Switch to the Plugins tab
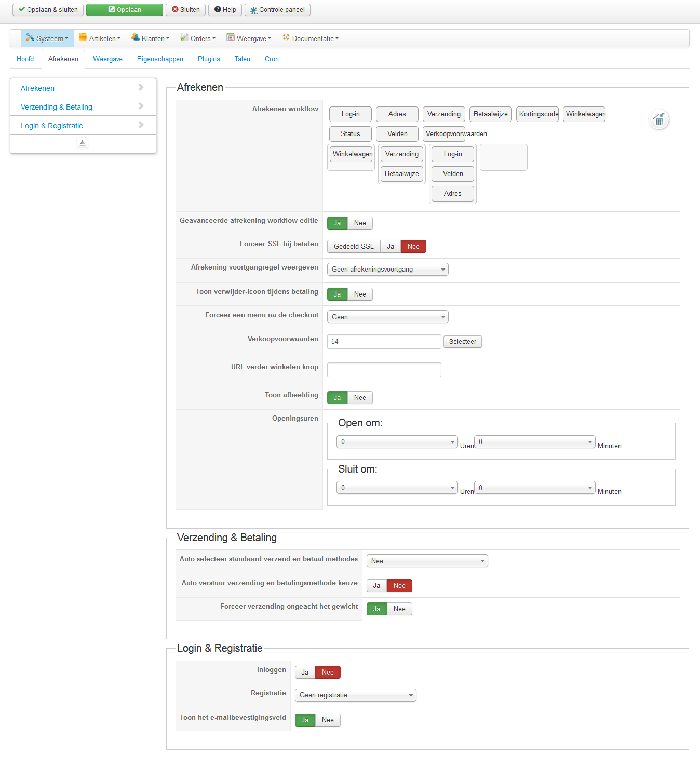 [209, 59]
